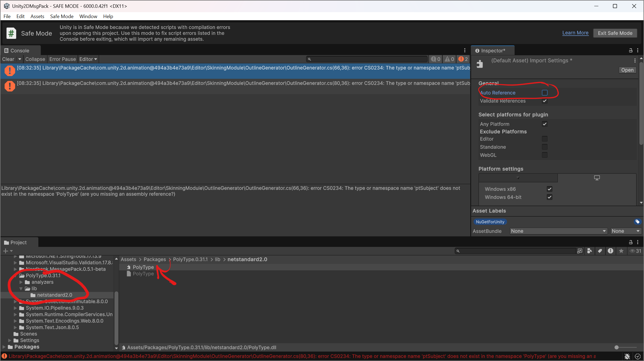Click the Inspector vertical scrollbar
This screenshot has width=644, height=361.
(641, 104)
